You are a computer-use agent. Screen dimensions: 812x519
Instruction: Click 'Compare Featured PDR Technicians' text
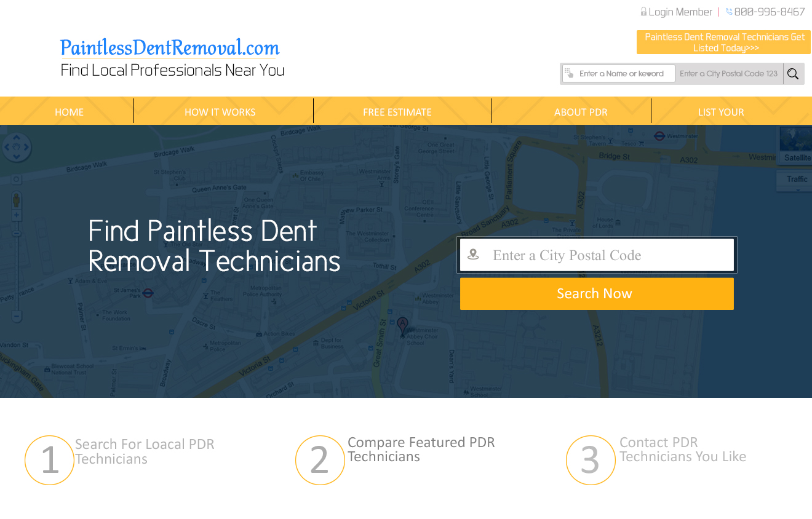421,450
